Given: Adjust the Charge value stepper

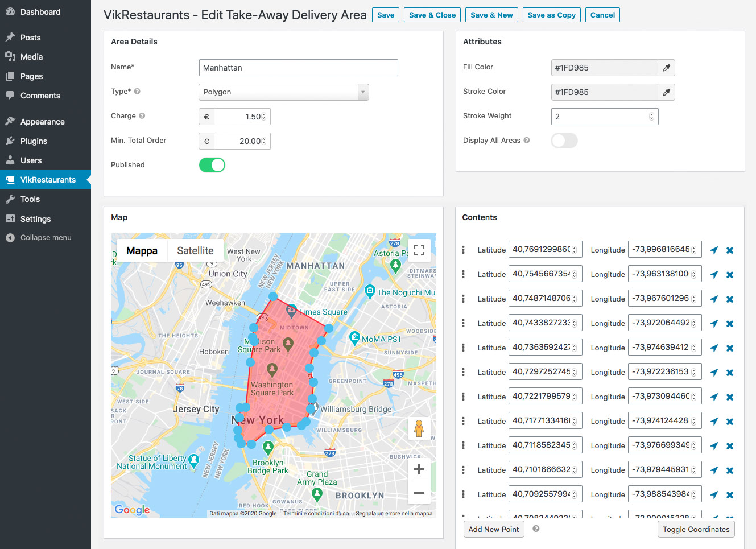Looking at the screenshot, I should click(263, 117).
